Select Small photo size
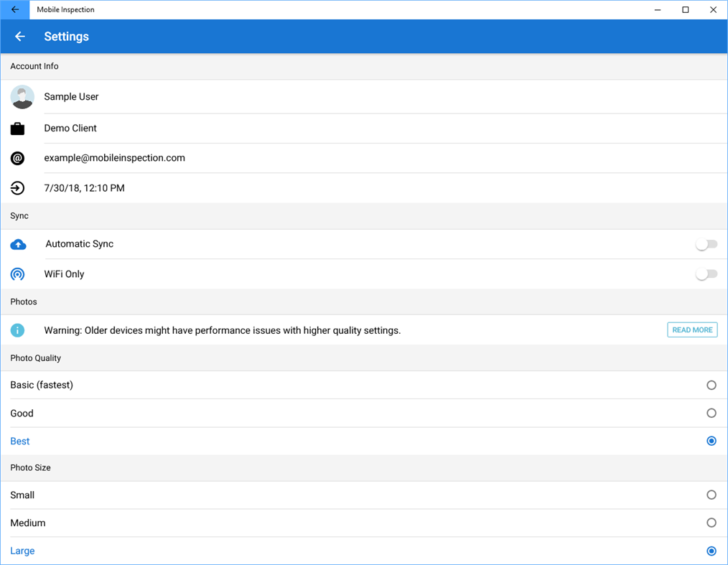This screenshot has width=728, height=565. pos(711,495)
